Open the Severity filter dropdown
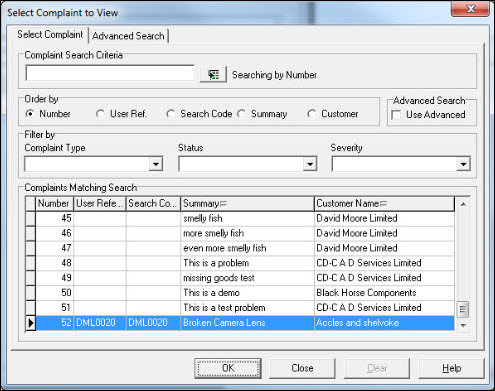 (463, 164)
